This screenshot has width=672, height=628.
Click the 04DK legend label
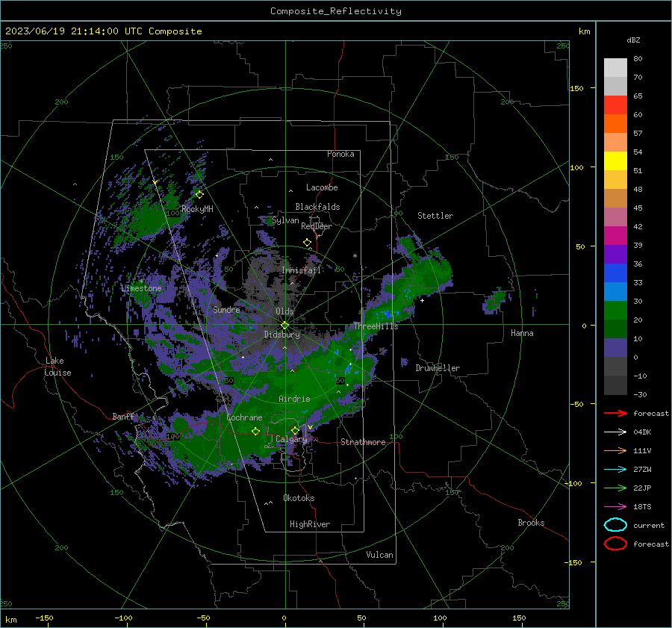point(642,432)
